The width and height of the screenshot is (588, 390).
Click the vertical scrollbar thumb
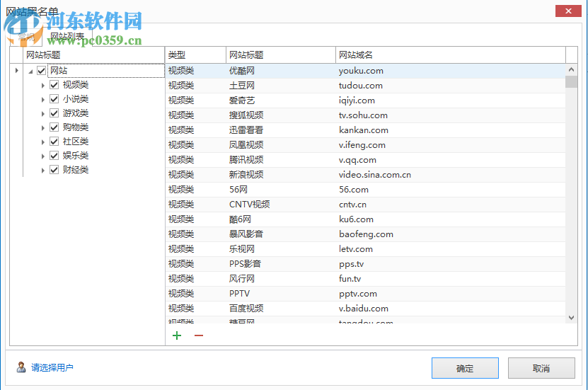tap(571, 81)
